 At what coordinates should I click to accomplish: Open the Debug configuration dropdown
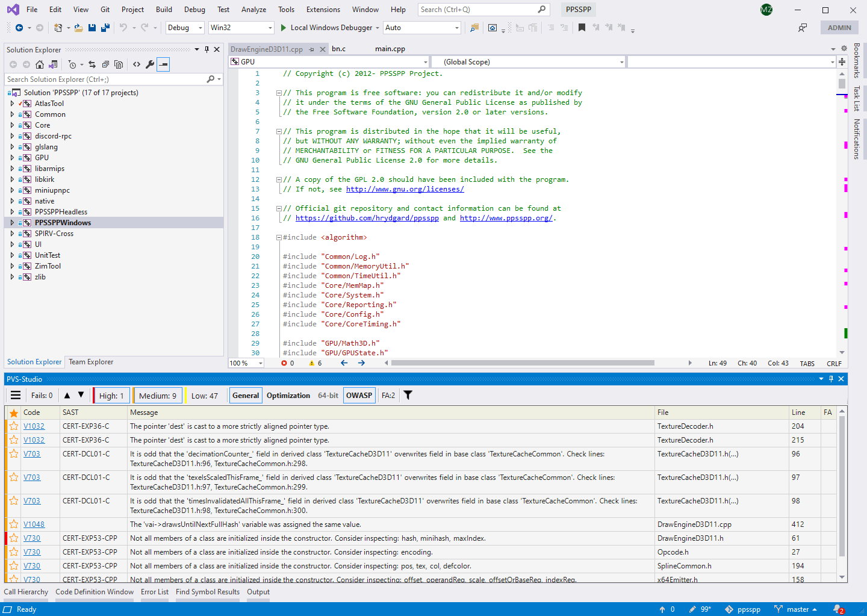pyautogui.click(x=185, y=28)
